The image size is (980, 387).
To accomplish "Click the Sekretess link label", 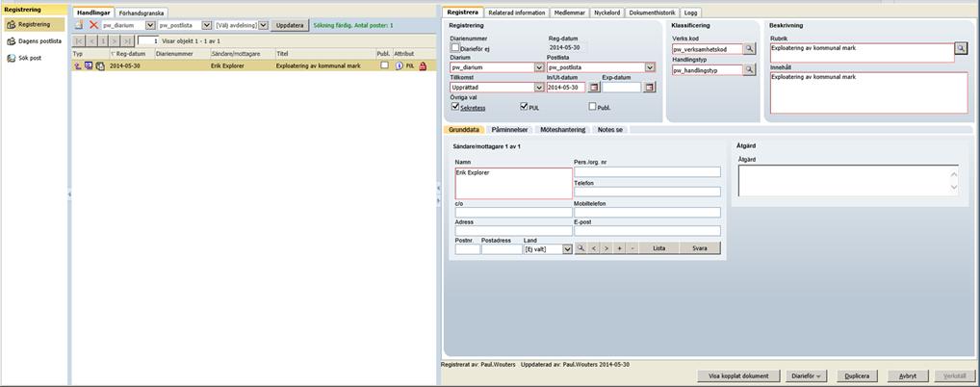I will click(x=473, y=108).
